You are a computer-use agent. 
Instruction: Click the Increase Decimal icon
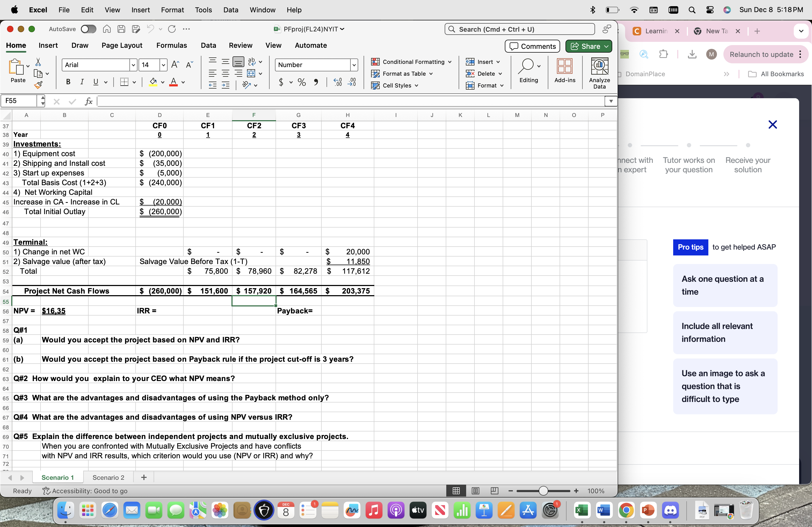[338, 82]
